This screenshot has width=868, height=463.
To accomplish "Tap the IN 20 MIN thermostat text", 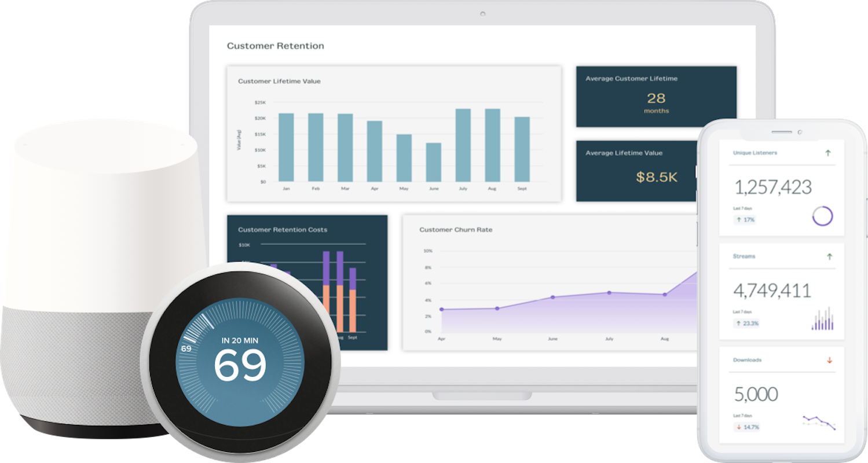I will [x=240, y=341].
